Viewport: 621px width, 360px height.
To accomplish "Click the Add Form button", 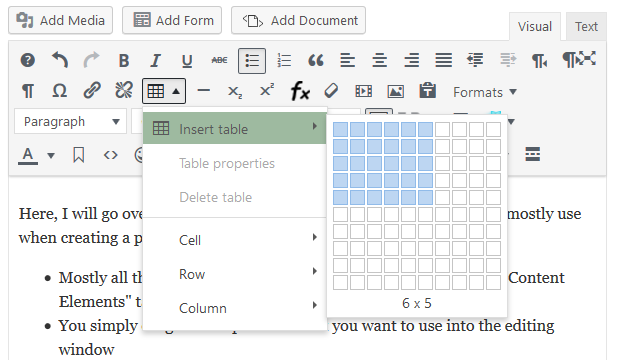I will (172, 20).
